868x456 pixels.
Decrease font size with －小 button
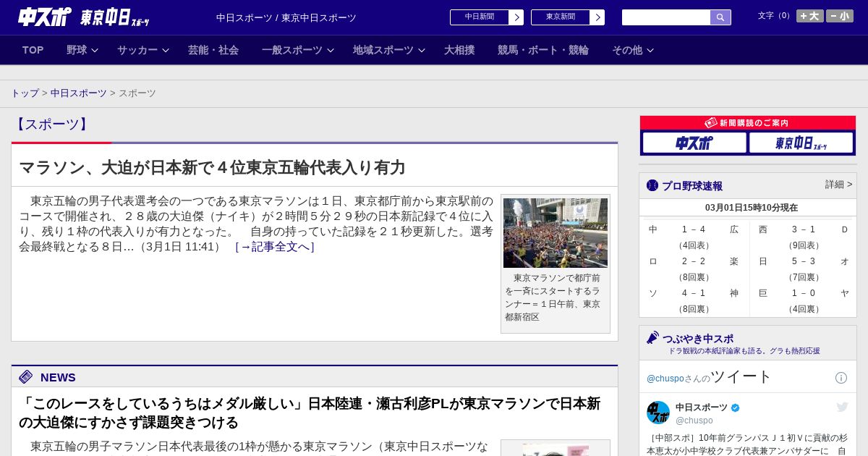tap(840, 16)
